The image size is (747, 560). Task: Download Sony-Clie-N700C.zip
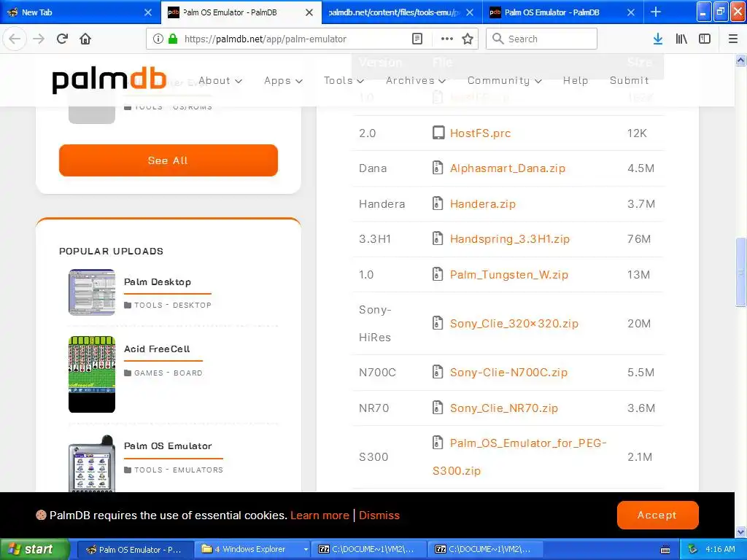508,373
